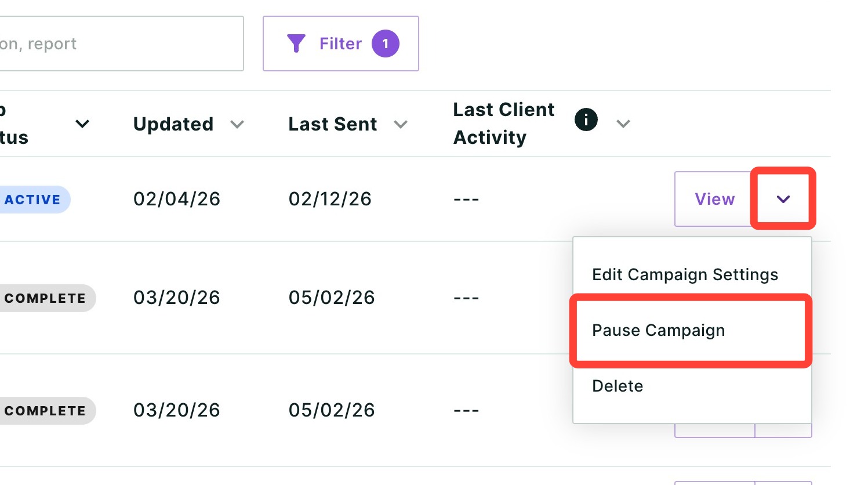The width and height of the screenshot is (868, 485).
Task: Sort by the Updated column chevron
Action: (x=237, y=124)
